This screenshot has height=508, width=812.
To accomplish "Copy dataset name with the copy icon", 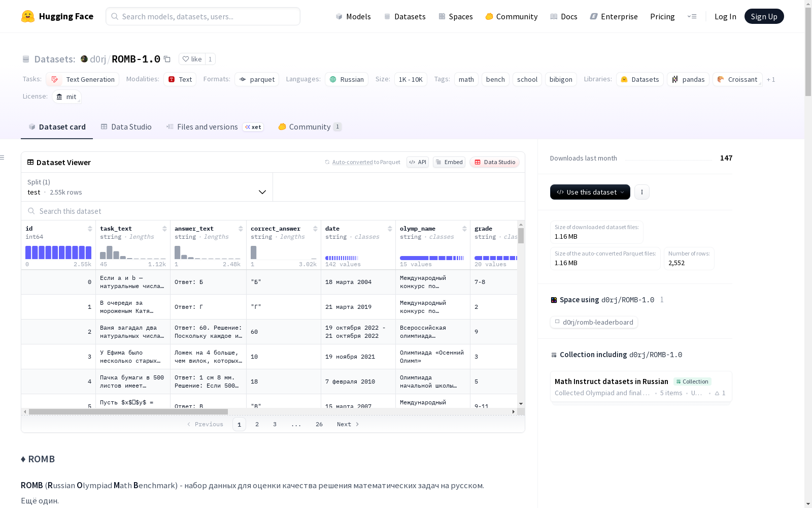I will coord(167,59).
